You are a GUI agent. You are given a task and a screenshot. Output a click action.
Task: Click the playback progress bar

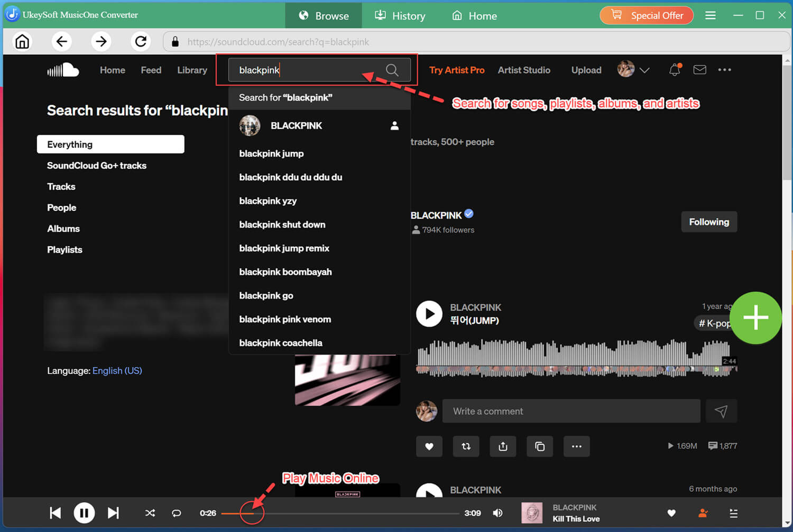[340, 513]
